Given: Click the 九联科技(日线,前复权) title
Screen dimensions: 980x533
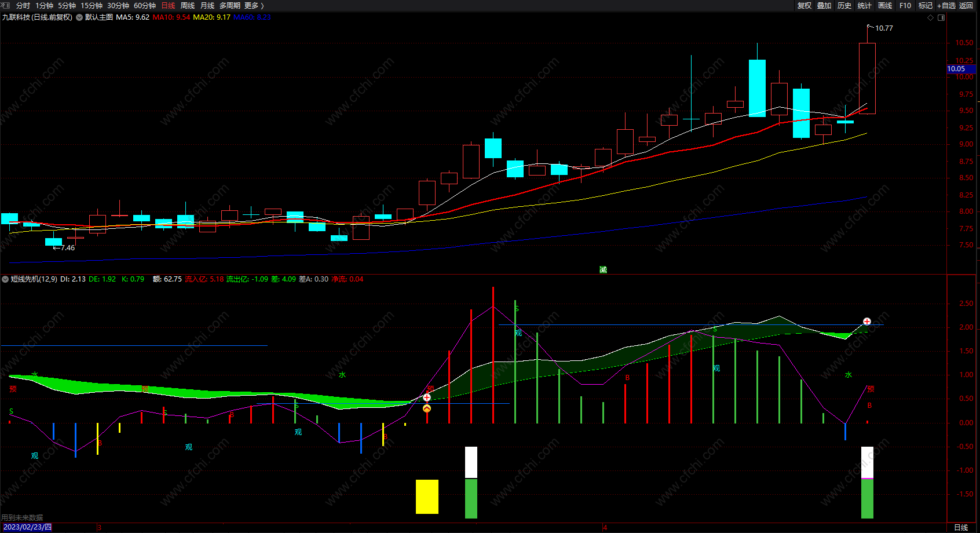Looking at the screenshot, I should (37, 17).
